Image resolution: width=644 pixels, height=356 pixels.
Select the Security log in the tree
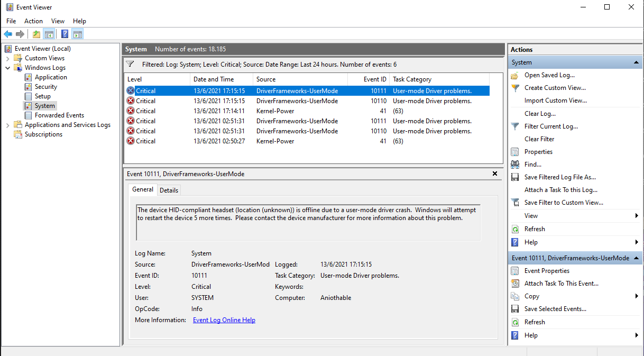(46, 87)
